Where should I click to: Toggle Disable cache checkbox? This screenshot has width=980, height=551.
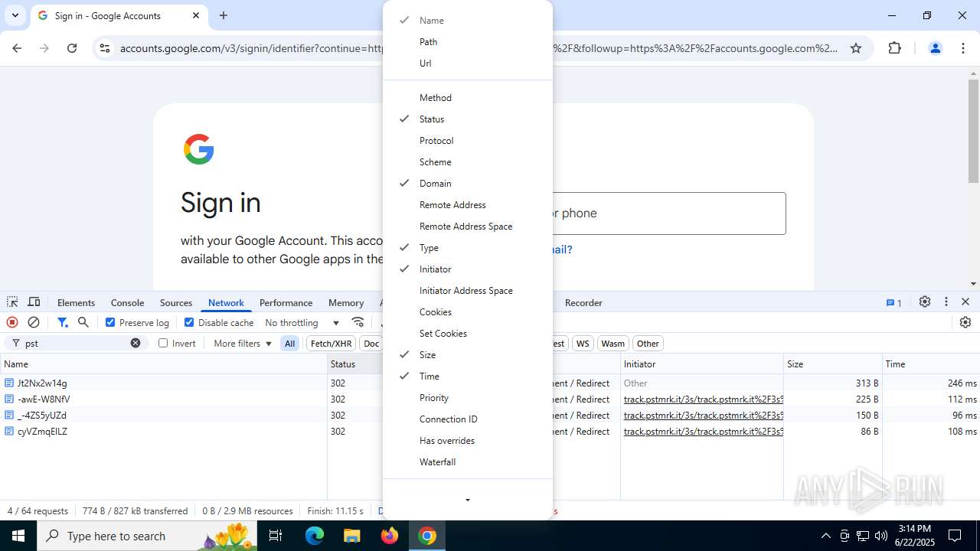(189, 322)
